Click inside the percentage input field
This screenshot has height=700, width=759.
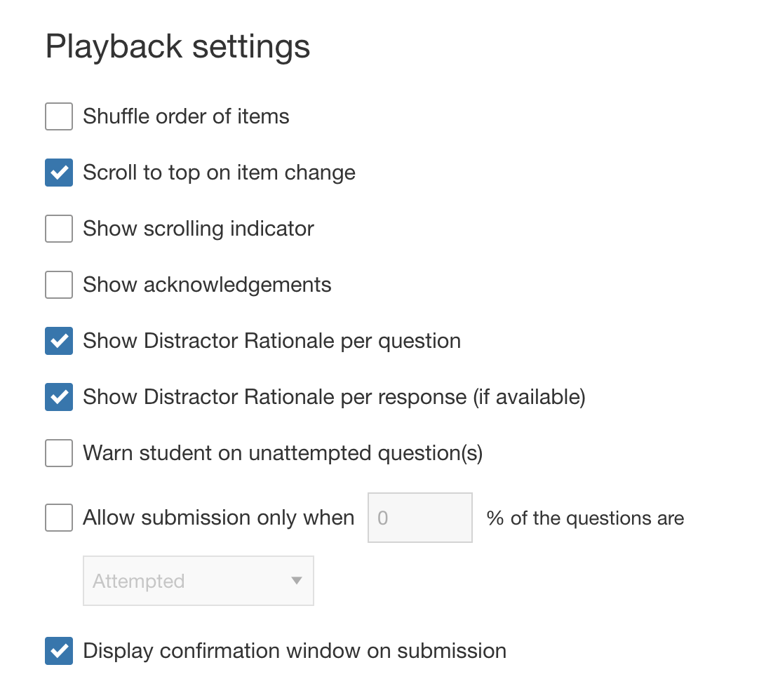pos(419,517)
